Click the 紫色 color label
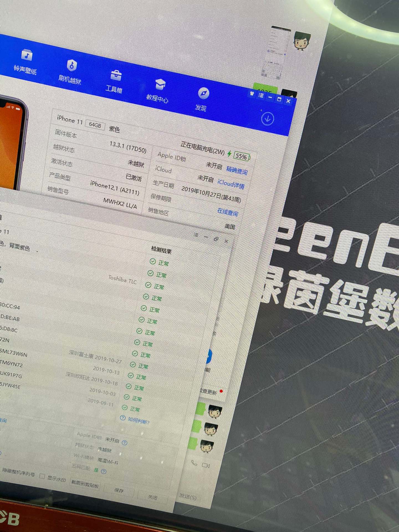Viewport: 399px width, 532px height. coord(114,129)
